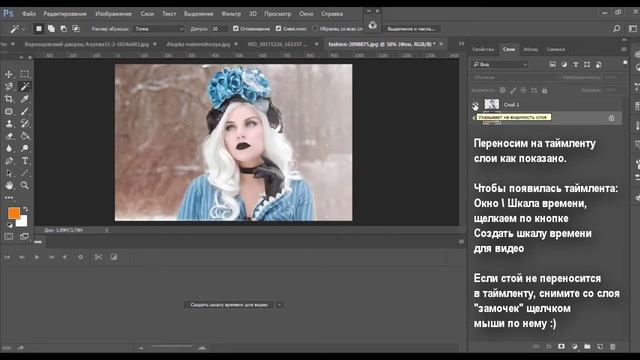Viewport: 640px width, 360px height.
Task: Click the split-at-playhead scissors icon
Action: coord(98,257)
